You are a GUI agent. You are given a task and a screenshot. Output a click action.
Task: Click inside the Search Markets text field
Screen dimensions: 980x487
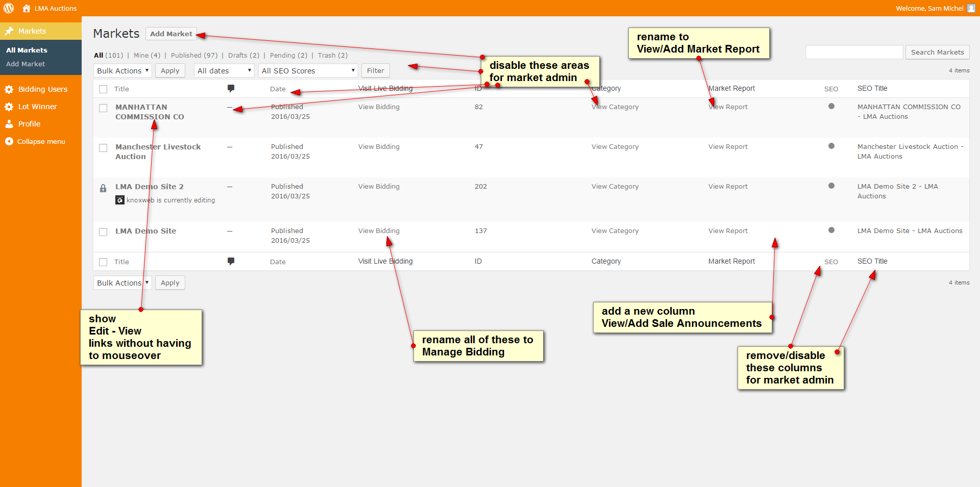click(854, 52)
